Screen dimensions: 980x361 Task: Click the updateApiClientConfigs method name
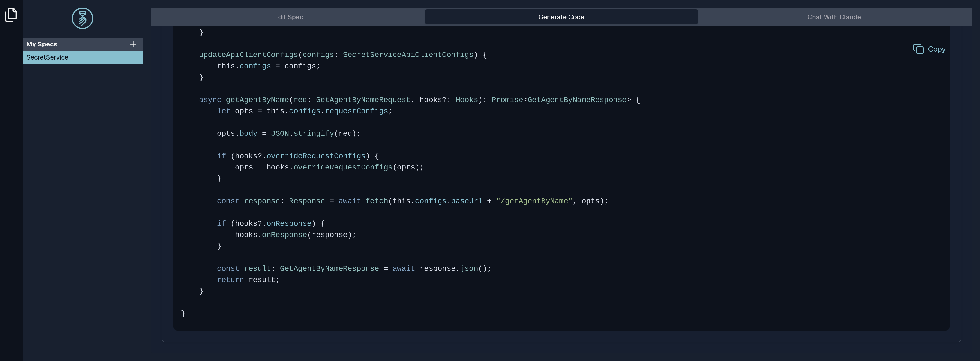[248, 55]
